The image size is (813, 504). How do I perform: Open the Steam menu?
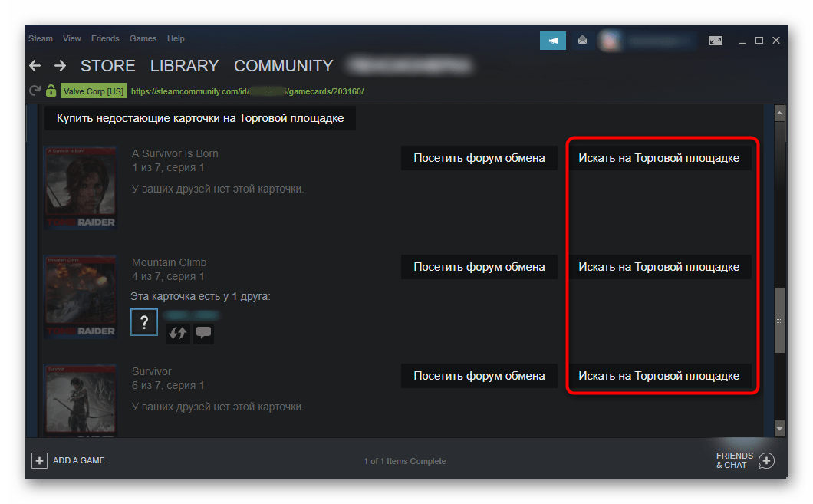point(41,38)
